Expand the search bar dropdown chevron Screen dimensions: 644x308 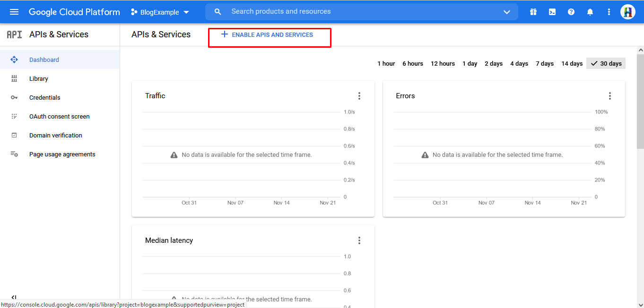pyautogui.click(x=507, y=12)
